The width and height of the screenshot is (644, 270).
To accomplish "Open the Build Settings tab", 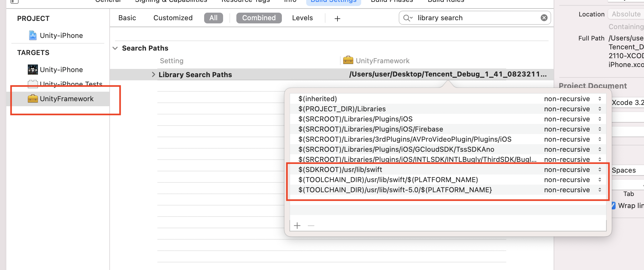I will (333, 1).
